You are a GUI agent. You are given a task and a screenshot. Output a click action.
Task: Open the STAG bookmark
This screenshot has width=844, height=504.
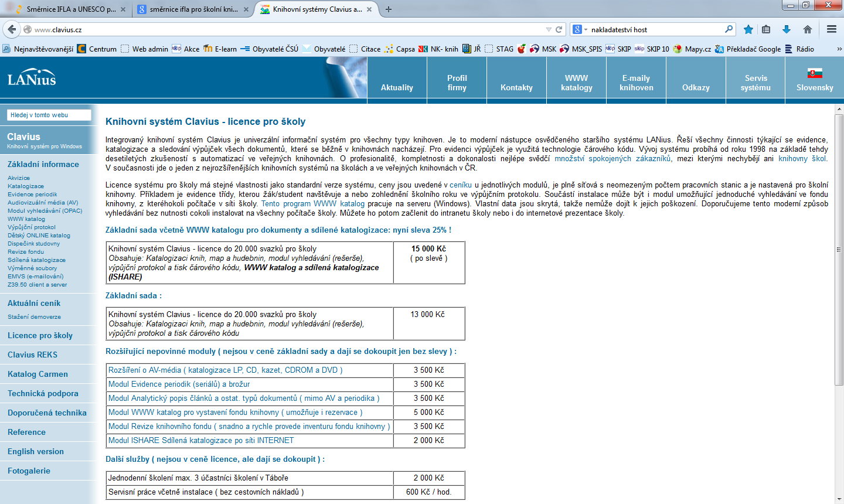click(499, 49)
